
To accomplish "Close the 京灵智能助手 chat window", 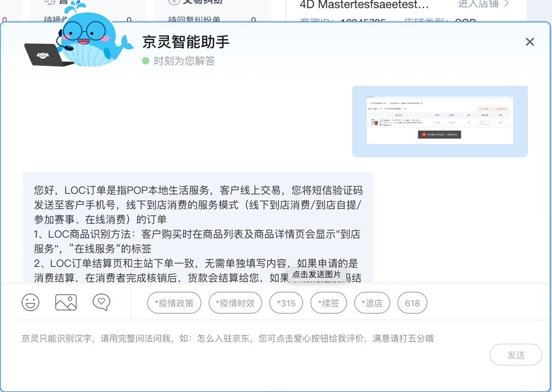I will click(529, 42).
